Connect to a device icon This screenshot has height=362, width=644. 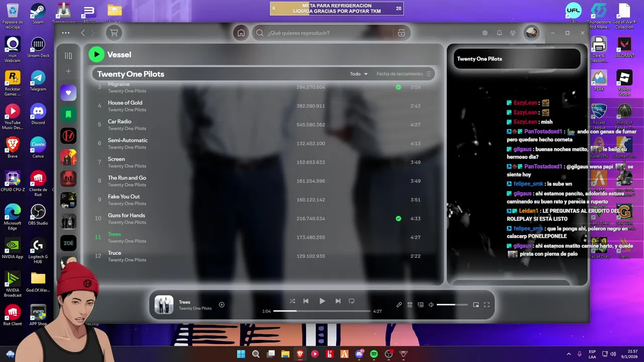pos(421,305)
